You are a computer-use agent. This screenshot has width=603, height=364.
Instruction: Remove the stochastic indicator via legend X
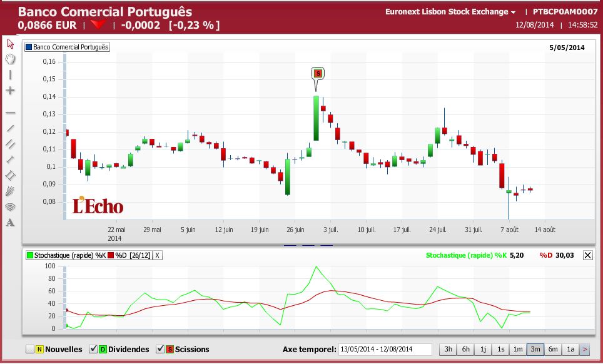pos(157,255)
